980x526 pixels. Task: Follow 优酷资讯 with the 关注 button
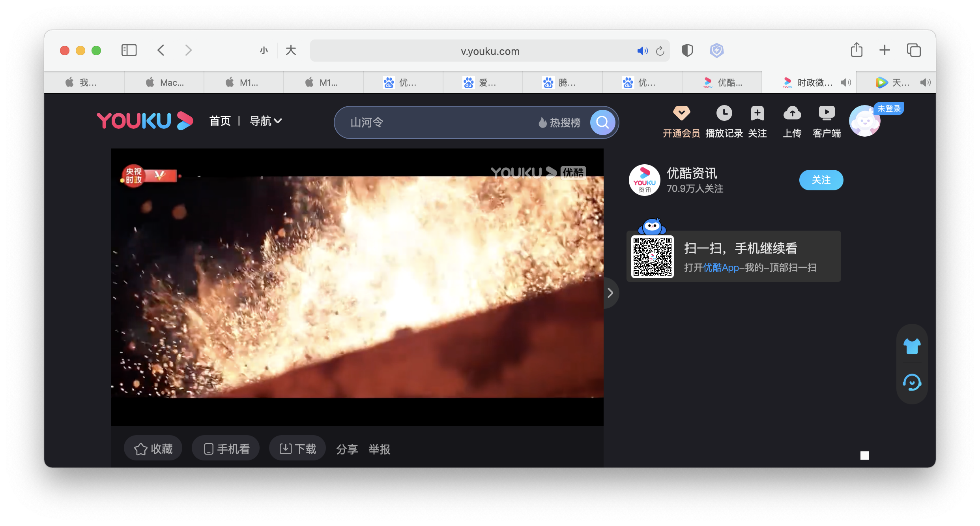(x=821, y=180)
